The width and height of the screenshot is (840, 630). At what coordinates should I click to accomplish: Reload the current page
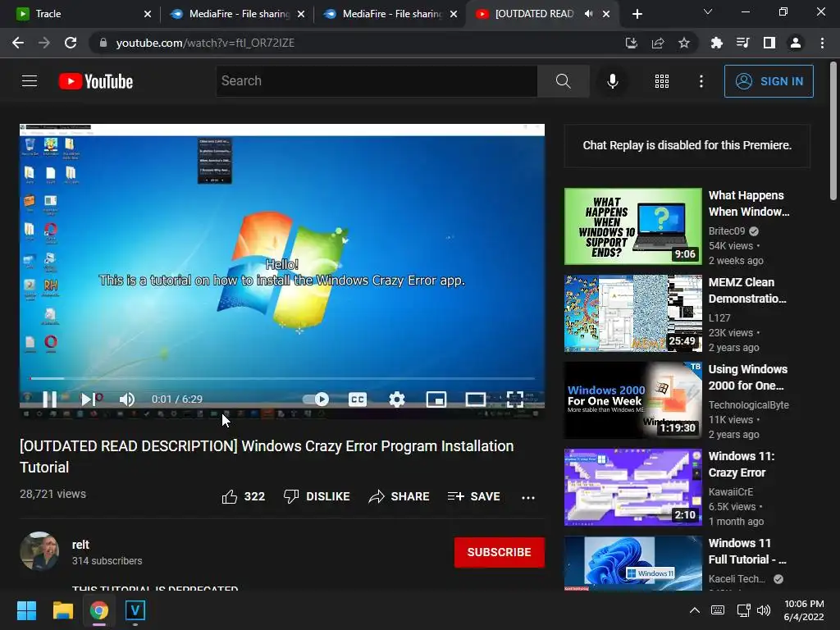[x=71, y=43]
